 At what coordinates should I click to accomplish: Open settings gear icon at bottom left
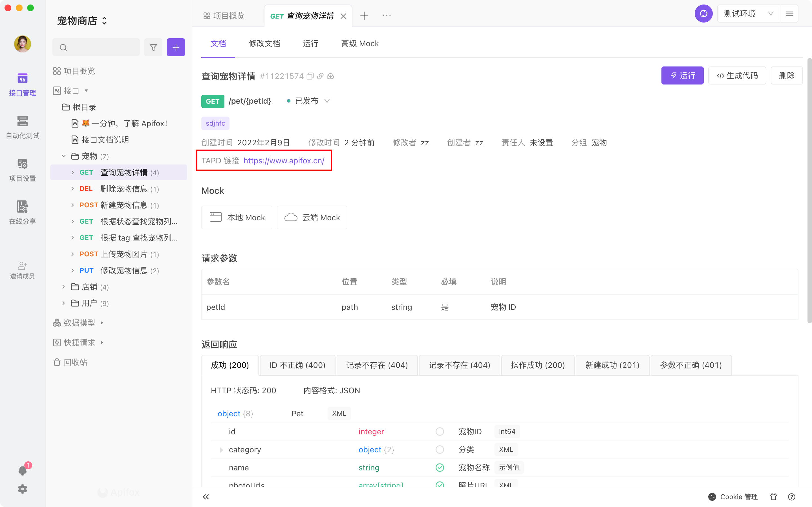(23, 489)
